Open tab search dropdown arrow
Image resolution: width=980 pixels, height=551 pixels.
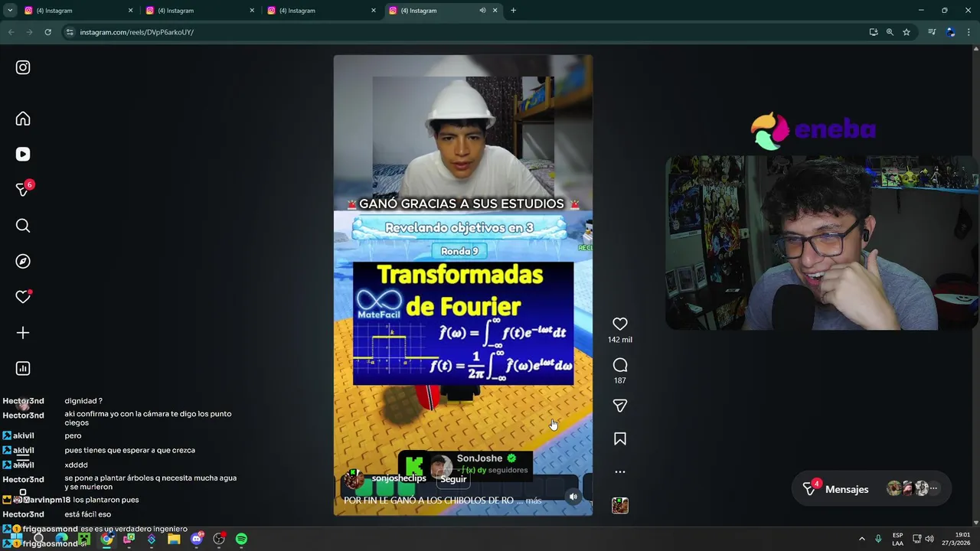tap(10, 11)
